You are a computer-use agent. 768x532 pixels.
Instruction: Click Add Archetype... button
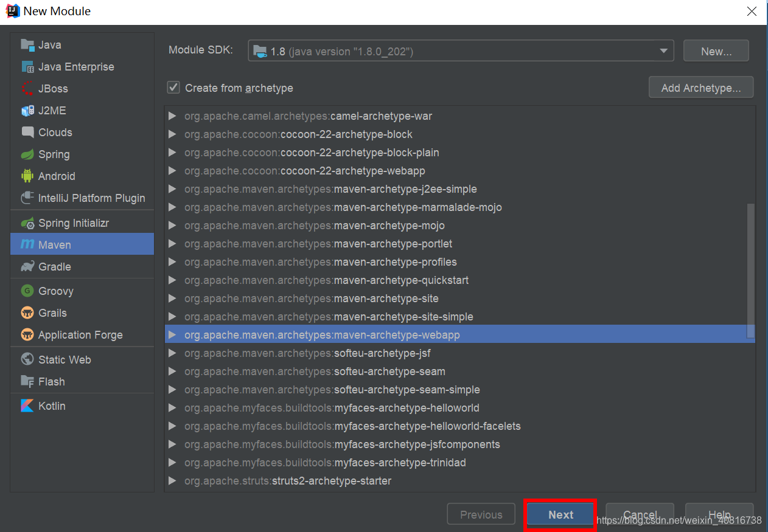click(701, 88)
